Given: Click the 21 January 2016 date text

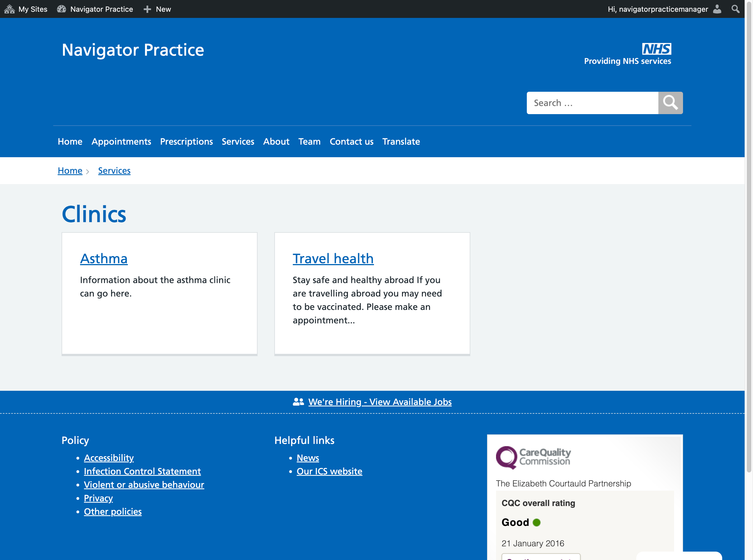Looking at the screenshot, I should pyautogui.click(x=532, y=543).
